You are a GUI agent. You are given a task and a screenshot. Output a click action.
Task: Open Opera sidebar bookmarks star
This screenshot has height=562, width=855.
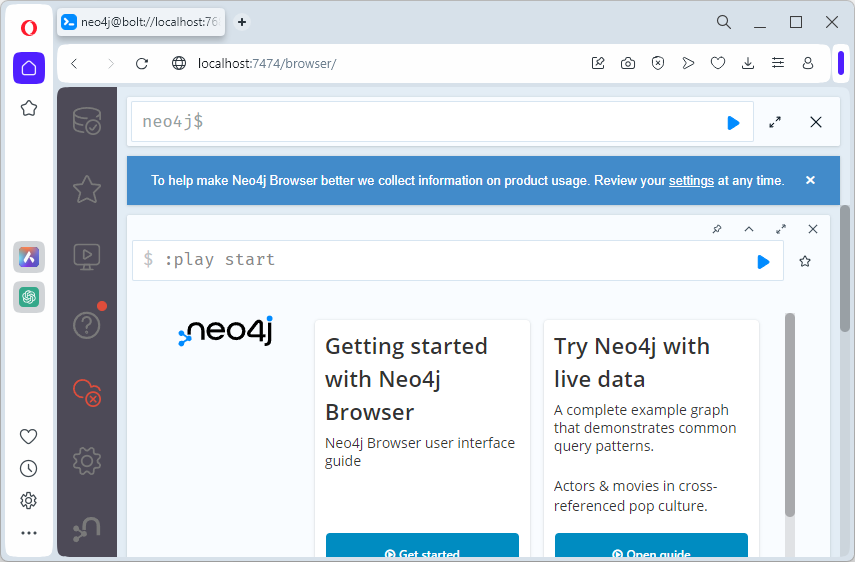29,108
